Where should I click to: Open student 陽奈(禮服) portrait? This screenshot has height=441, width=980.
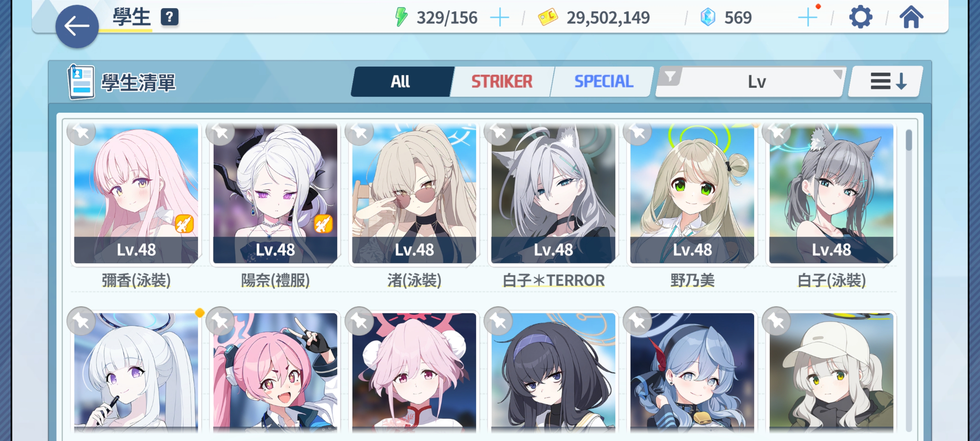(x=275, y=193)
